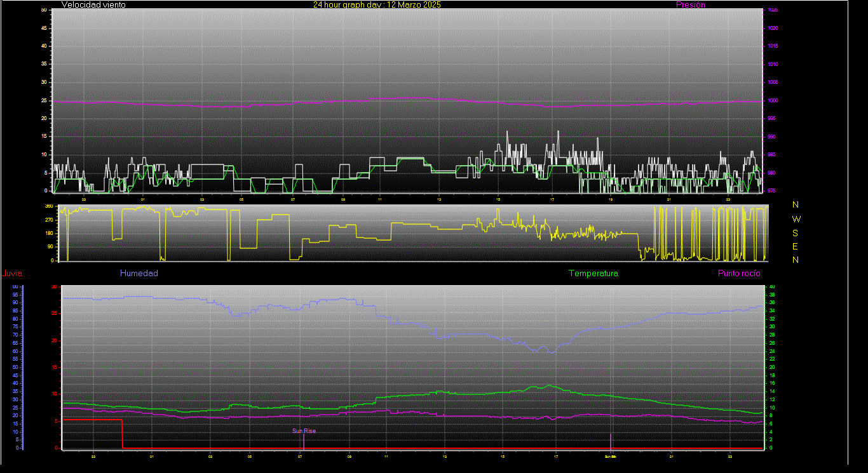Click the '07' hour tick under the bottom chart

301,456
